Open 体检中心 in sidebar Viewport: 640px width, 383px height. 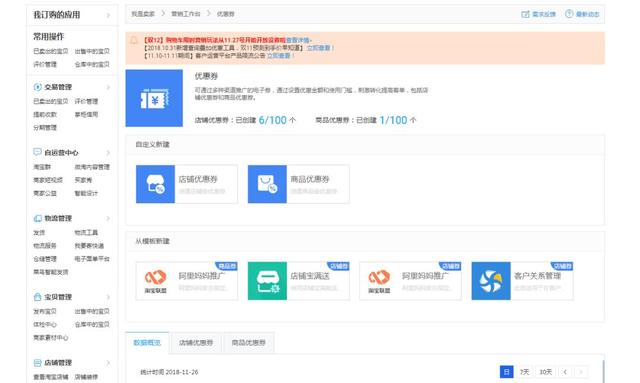(x=45, y=325)
